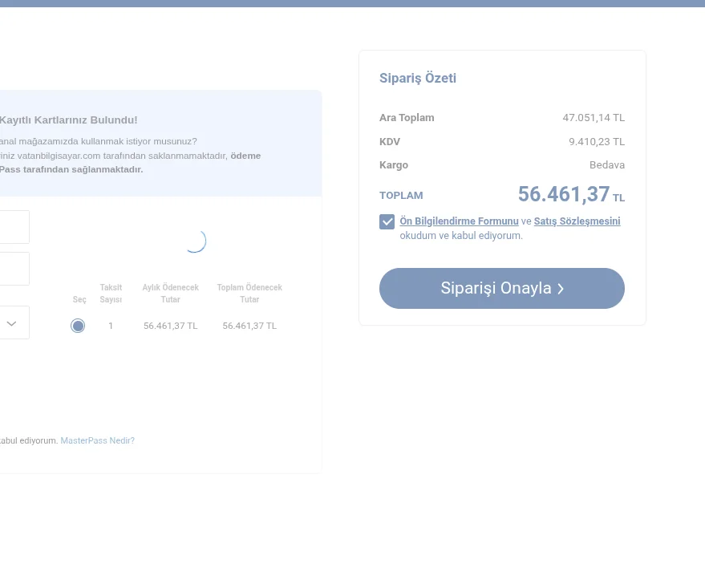Viewport: 705px width, 588px height.
Task: Click the loading spinner icon
Action: [x=195, y=241]
